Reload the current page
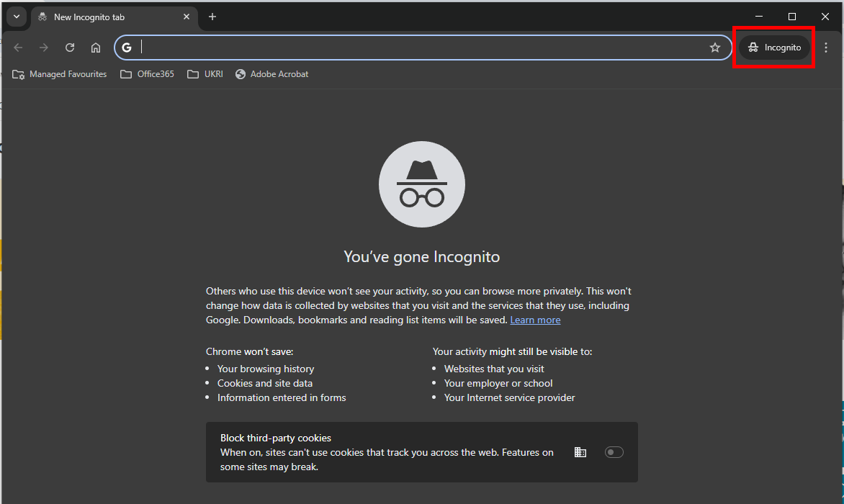Viewport: 844px width, 504px height. (x=69, y=48)
